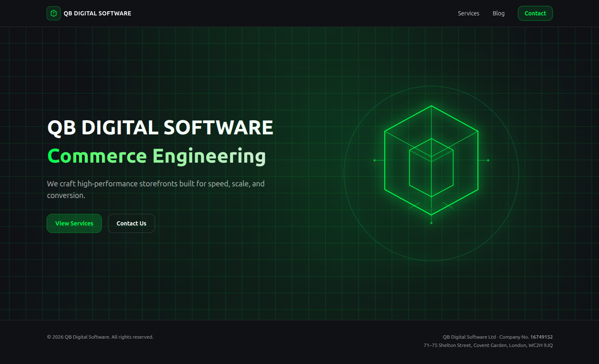Click the View Services button

(74, 223)
